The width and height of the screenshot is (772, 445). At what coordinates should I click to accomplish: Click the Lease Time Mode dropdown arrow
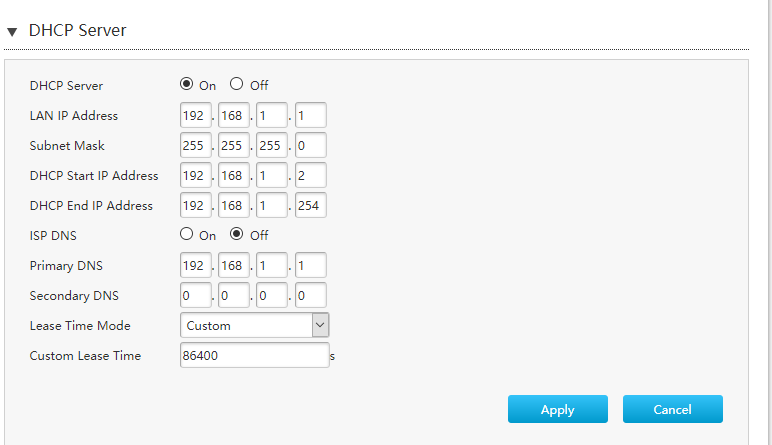(x=320, y=325)
